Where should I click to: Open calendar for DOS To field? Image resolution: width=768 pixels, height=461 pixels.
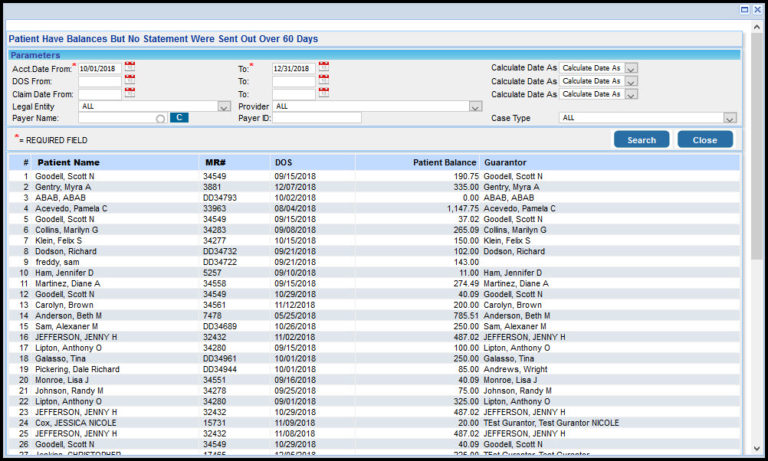(323, 80)
